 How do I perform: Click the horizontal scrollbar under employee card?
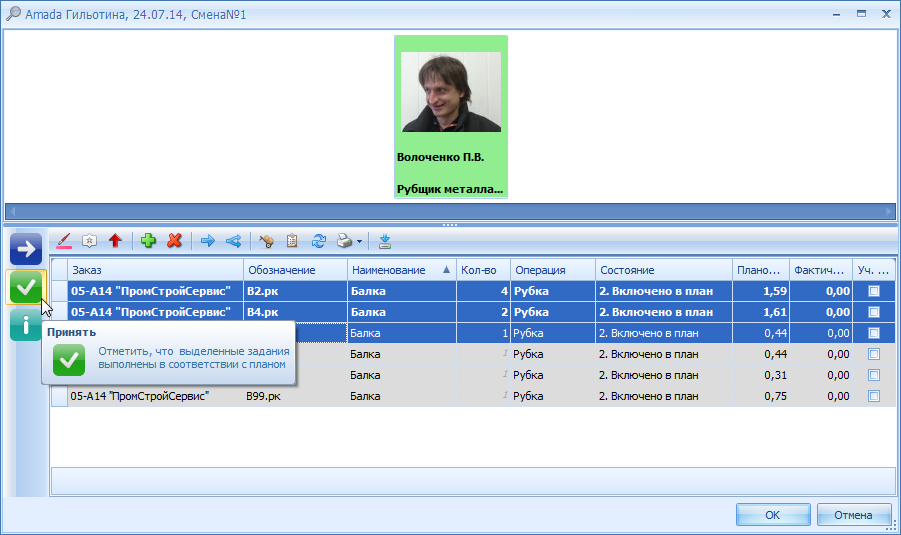point(450,211)
